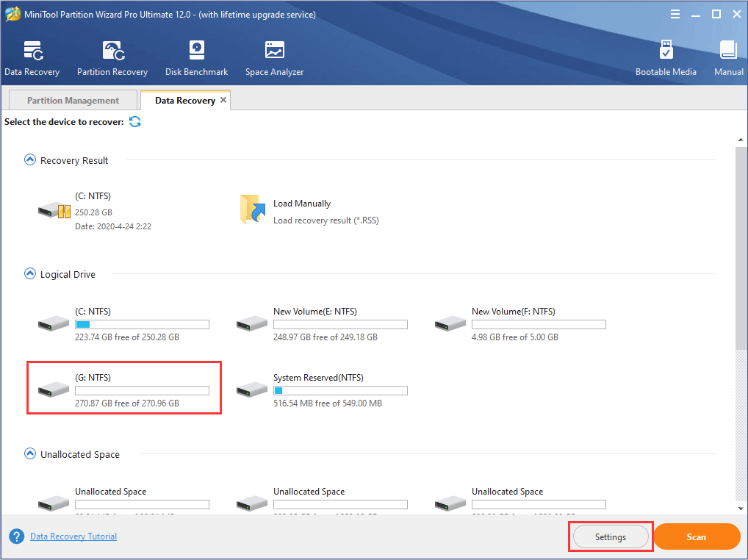Click the blue help question mark icon
This screenshot has width=748, height=560.
pyautogui.click(x=16, y=536)
